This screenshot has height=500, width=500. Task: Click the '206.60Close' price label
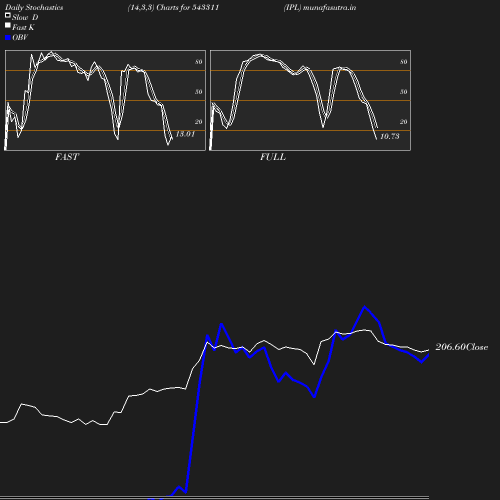pyautogui.click(x=462, y=347)
